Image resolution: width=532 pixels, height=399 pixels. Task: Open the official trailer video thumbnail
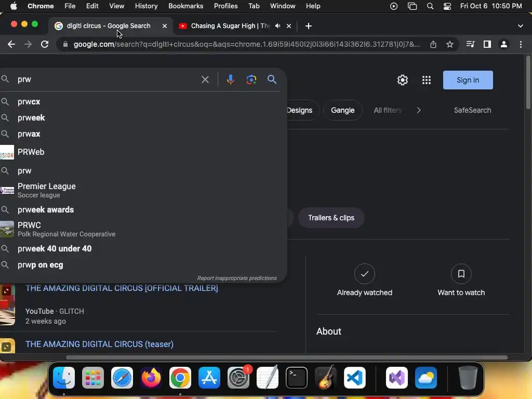(7, 305)
